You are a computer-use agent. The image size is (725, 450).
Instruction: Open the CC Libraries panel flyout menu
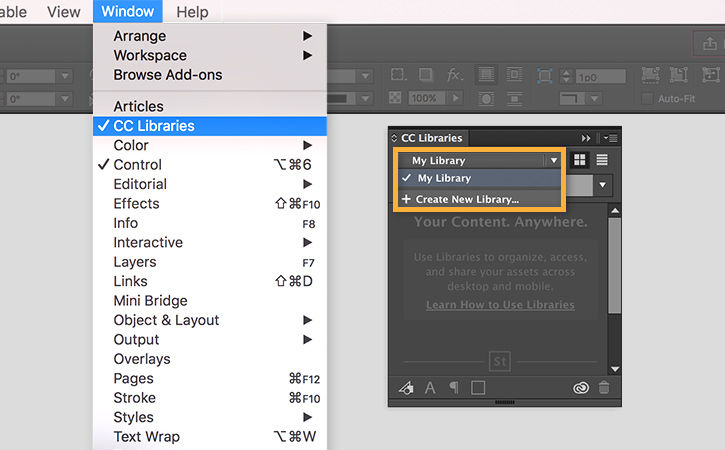[610, 138]
